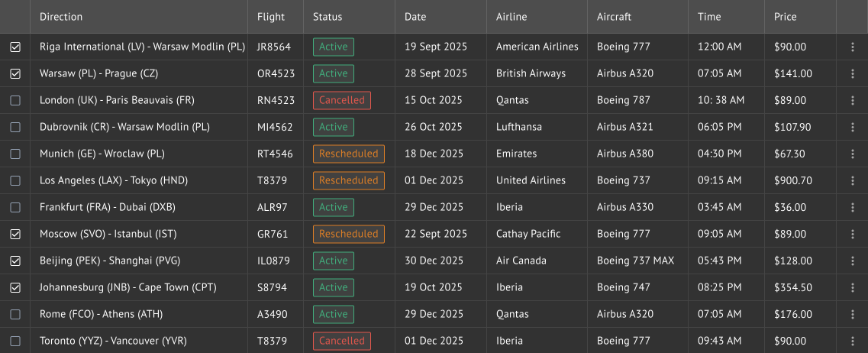Click flight number ALR97 cell
Screen dimensions: 868x353
273,208
